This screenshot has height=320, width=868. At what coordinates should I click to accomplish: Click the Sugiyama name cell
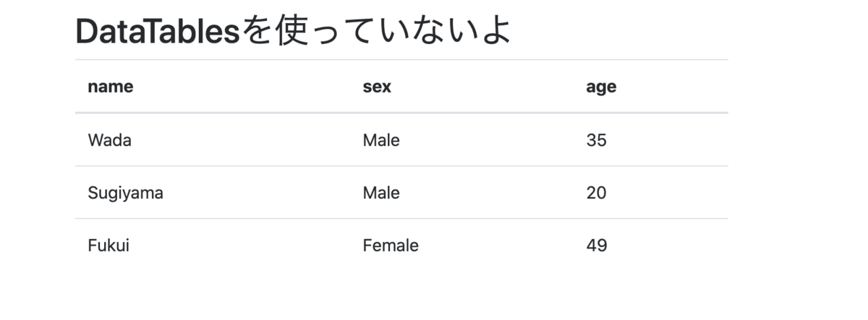pos(125,194)
